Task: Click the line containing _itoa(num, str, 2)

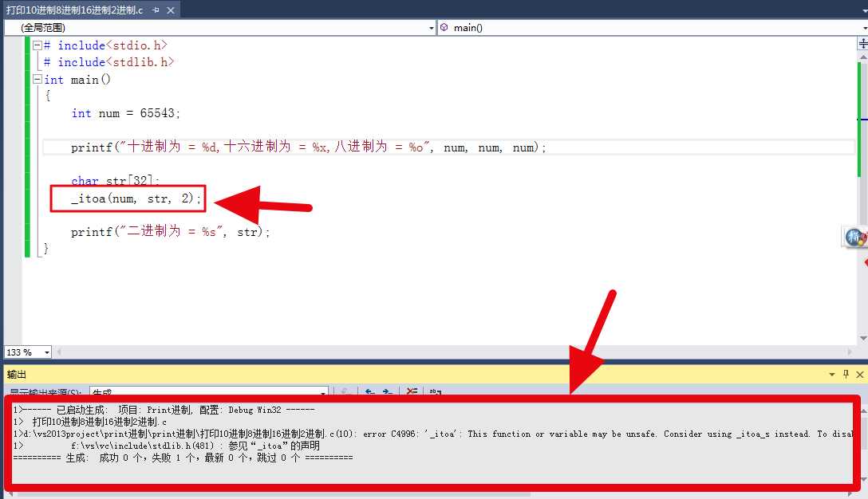Action: pyautogui.click(x=129, y=198)
